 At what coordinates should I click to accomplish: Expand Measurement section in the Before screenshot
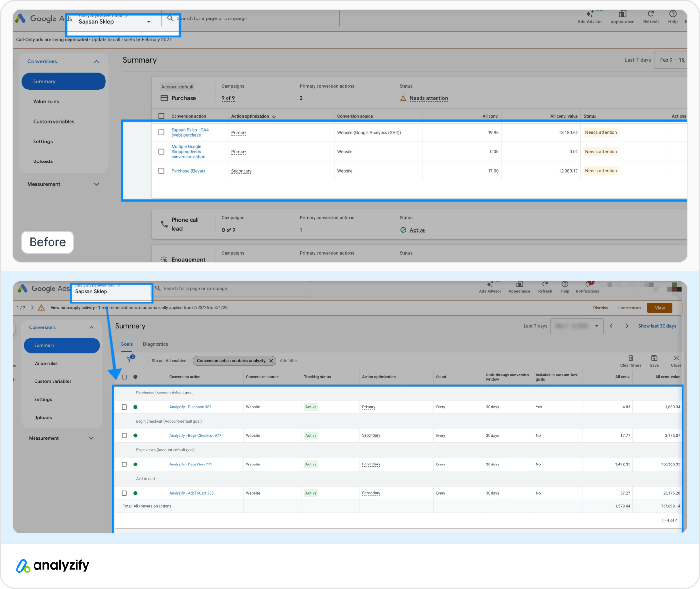pyautogui.click(x=96, y=184)
